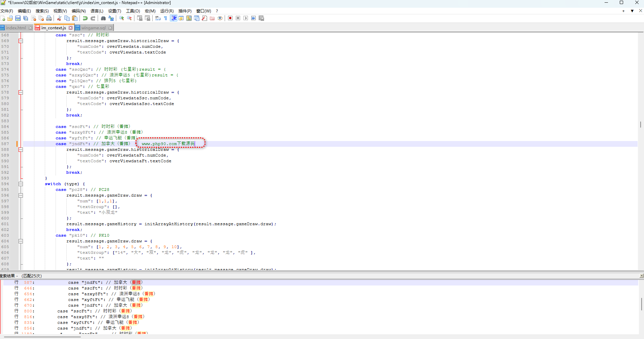
Task: Click the Zoom in magnifier icon
Action: pos(122,18)
